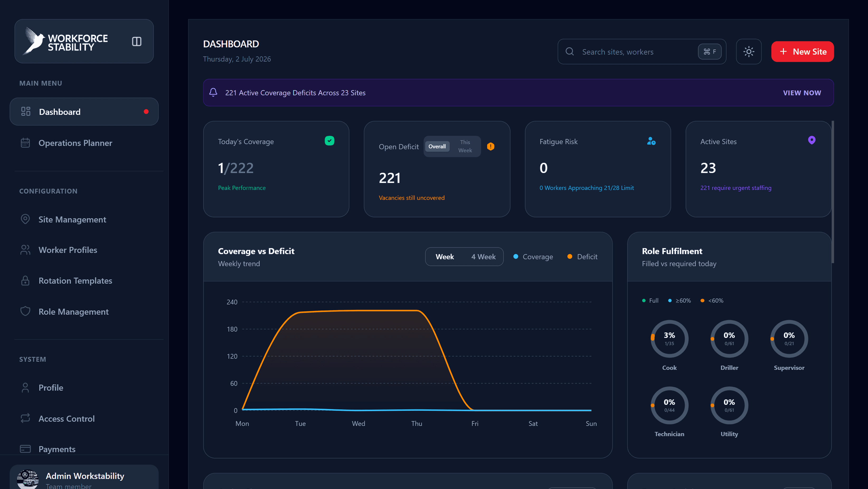Click the Search sites, workers field
The image size is (868, 489).
[641, 51]
